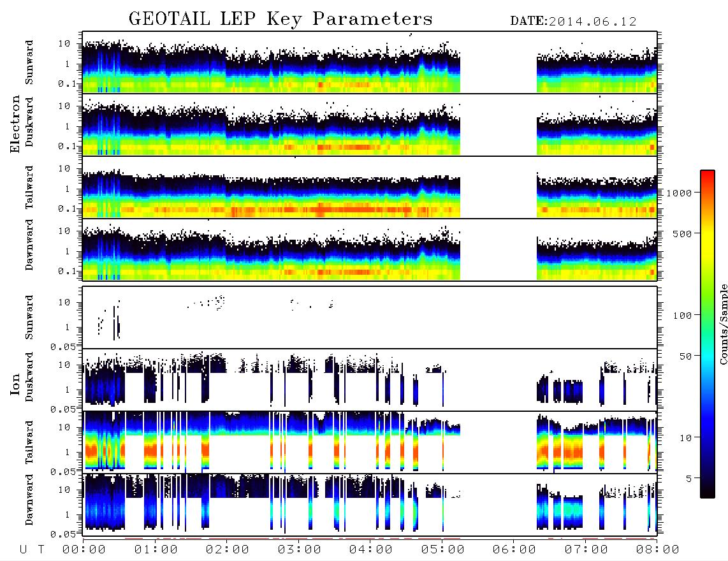Pick the Ion "Tailward" panel label
Viewport: 728px width, 561px height.
tap(29, 442)
